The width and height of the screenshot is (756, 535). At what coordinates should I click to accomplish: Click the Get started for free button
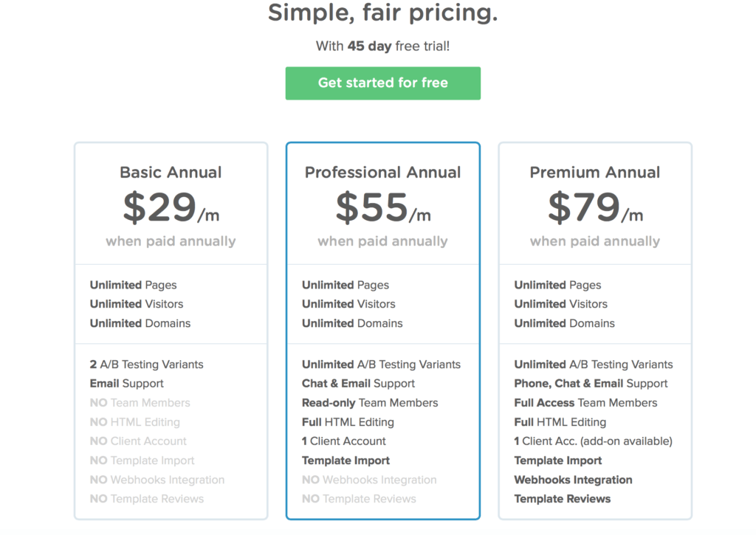[x=382, y=83]
